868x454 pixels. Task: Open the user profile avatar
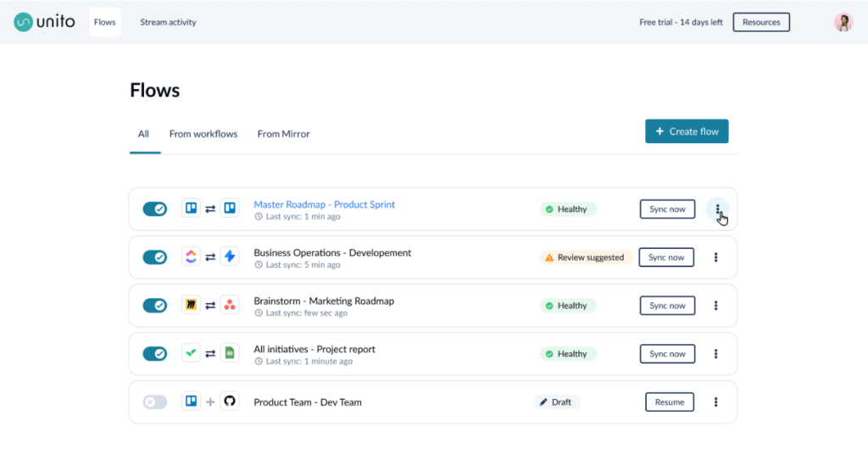pyautogui.click(x=843, y=22)
